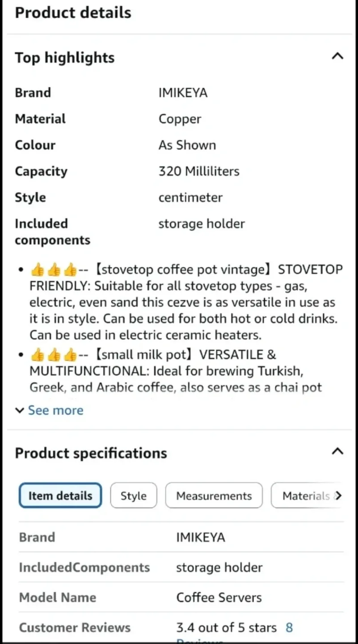Viewport: 358px width, 644px height.
Task: Click the IMIKEYA brand name value
Action: tap(183, 92)
